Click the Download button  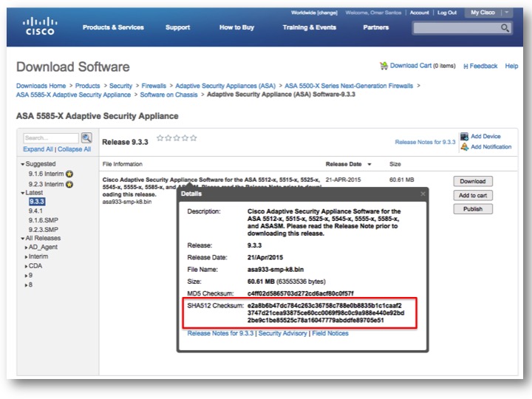pyautogui.click(x=473, y=181)
